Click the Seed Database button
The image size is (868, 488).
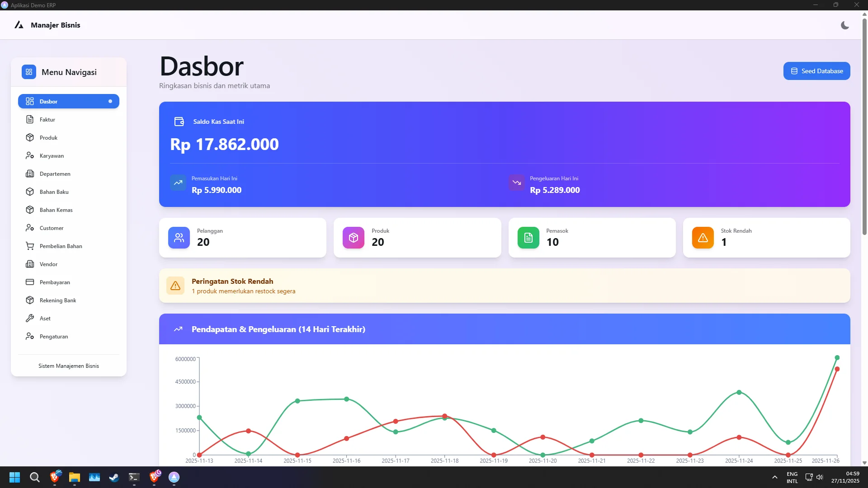pos(816,71)
